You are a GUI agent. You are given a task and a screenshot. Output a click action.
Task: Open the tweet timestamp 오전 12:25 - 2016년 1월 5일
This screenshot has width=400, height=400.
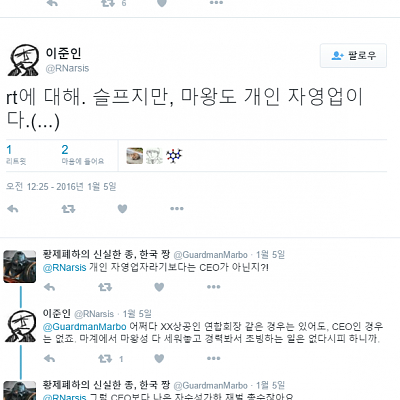coord(61,187)
